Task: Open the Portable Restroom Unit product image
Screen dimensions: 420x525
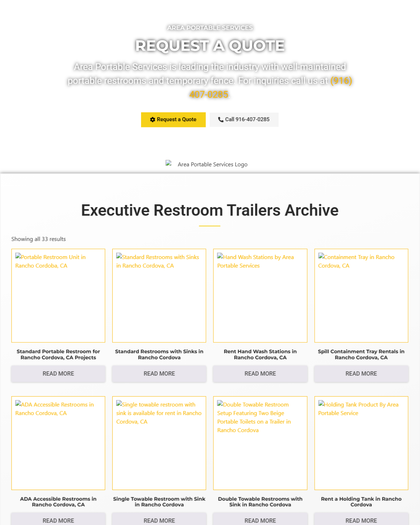Action: [58, 295]
